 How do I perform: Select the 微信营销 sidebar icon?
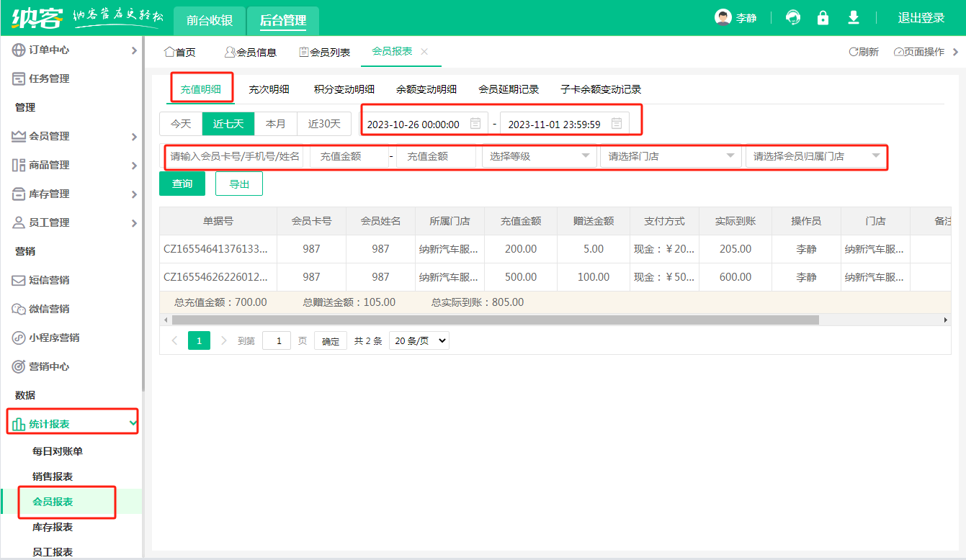(43, 309)
